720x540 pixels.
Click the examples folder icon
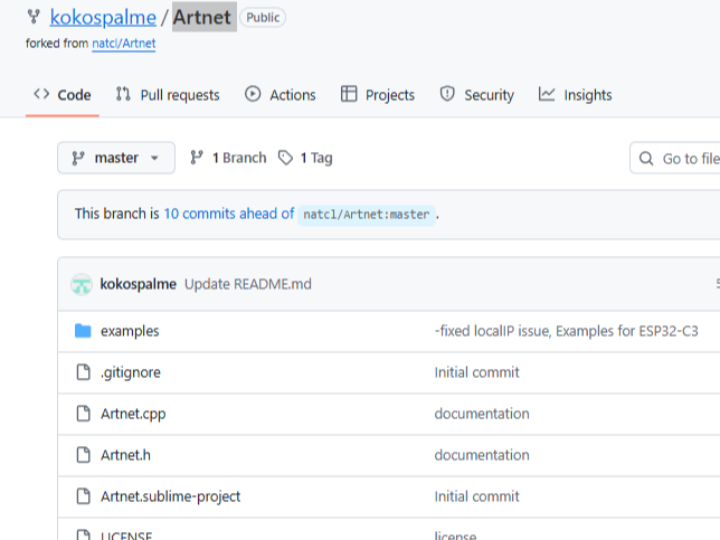83,331
